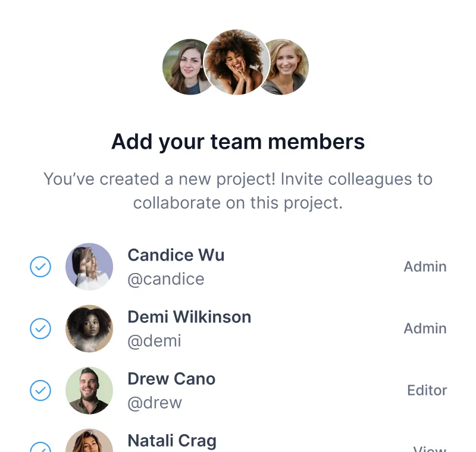Viewport: 476px width, 452px height.
Task: Open Natali Crag's View role selector
Action: pos(430,449)
